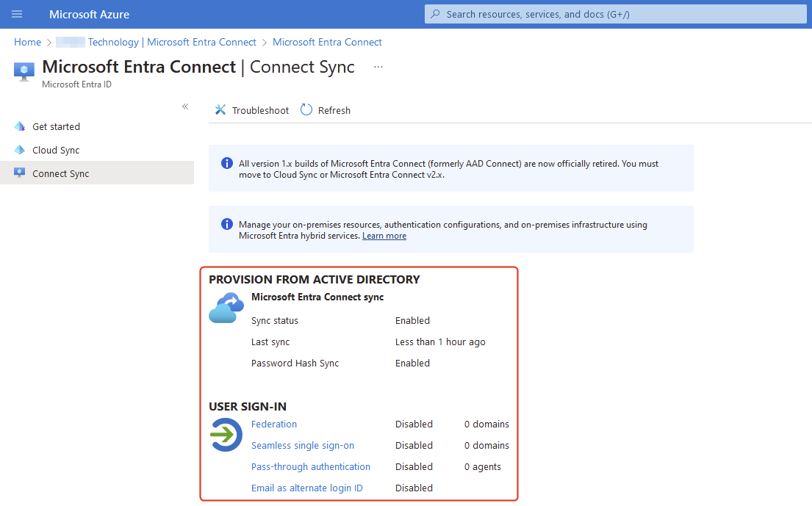The image size is (812, 506).
Task: Open the hamburger portal menu
Action: point(17,14)
